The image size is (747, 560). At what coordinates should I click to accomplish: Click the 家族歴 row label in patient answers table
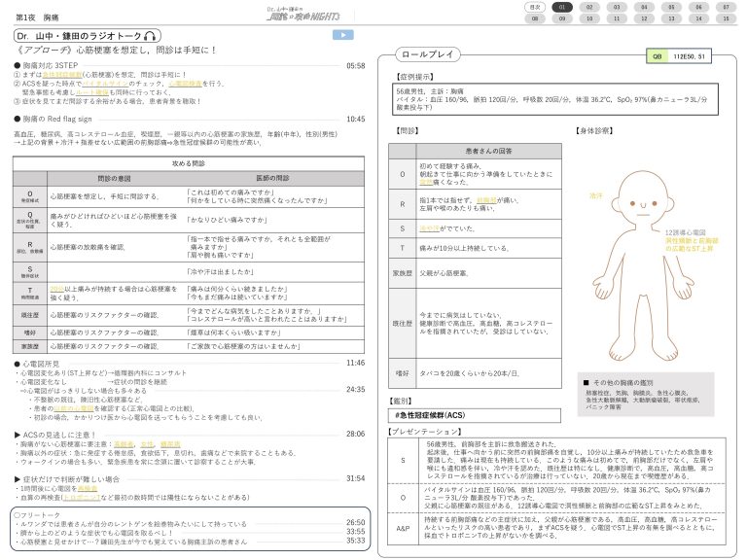coord(403,273)
